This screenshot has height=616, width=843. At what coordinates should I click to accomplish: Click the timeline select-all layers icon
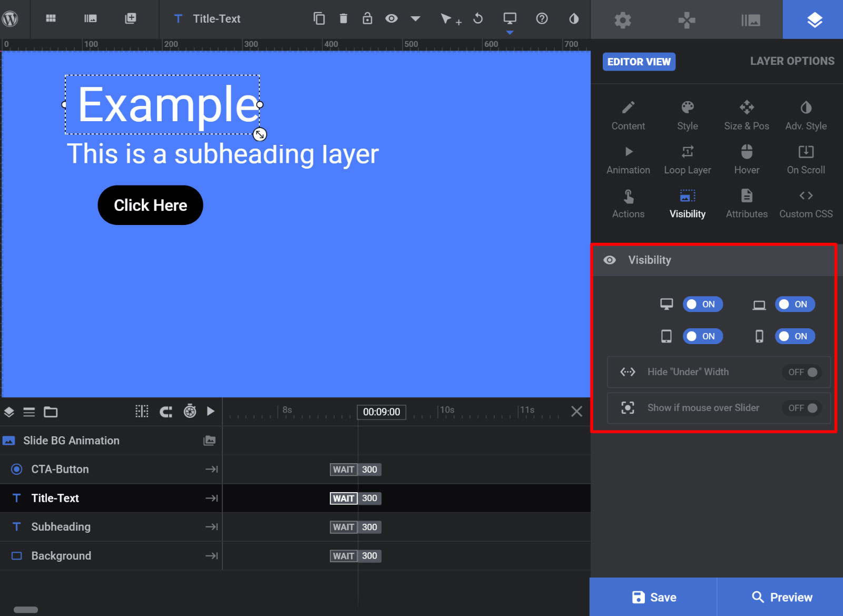[142, 412]
